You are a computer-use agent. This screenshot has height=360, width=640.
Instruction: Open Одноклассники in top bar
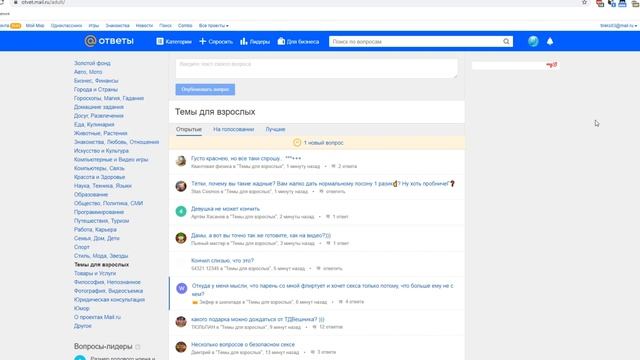pos(67,25)
